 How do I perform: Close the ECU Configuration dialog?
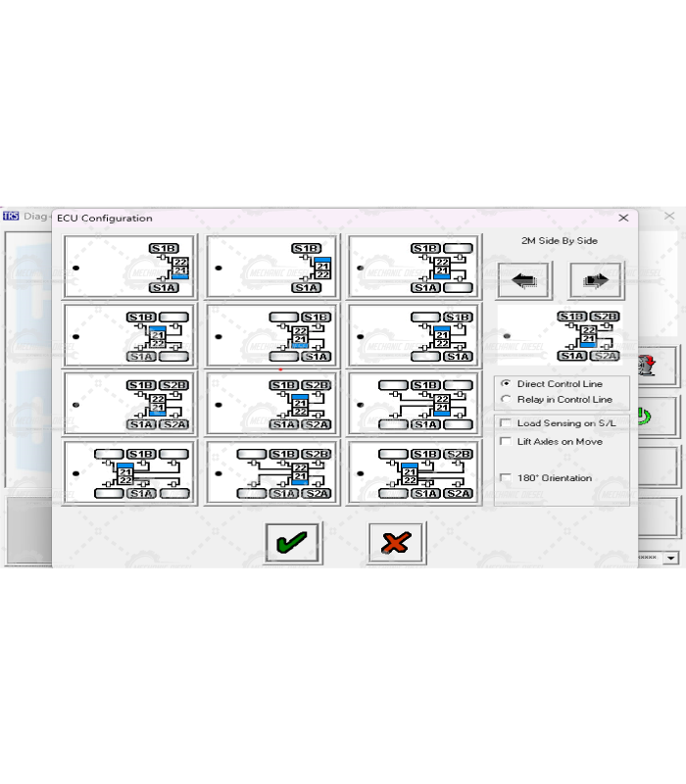pyautogui.click(x=623, y=218)
